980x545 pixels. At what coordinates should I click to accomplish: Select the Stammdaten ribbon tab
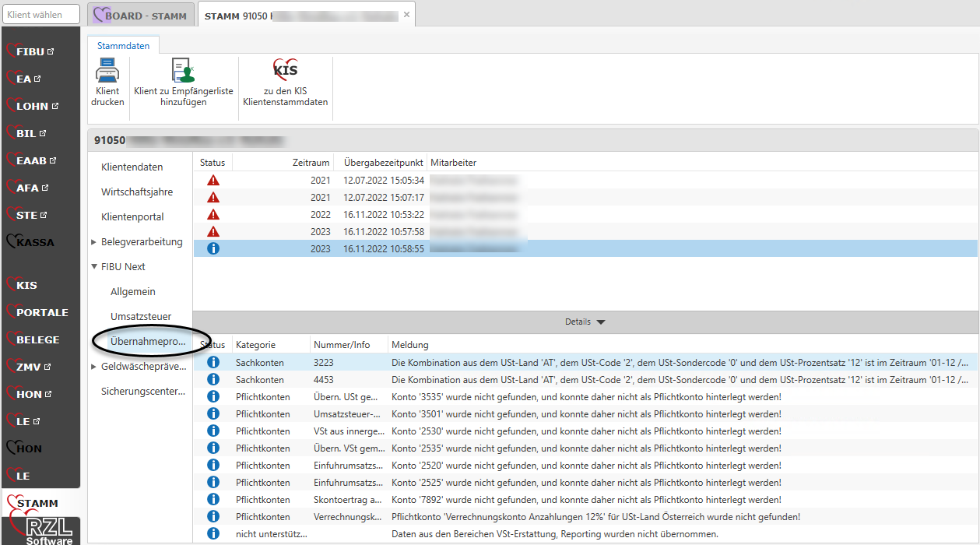tap(123, 46)
